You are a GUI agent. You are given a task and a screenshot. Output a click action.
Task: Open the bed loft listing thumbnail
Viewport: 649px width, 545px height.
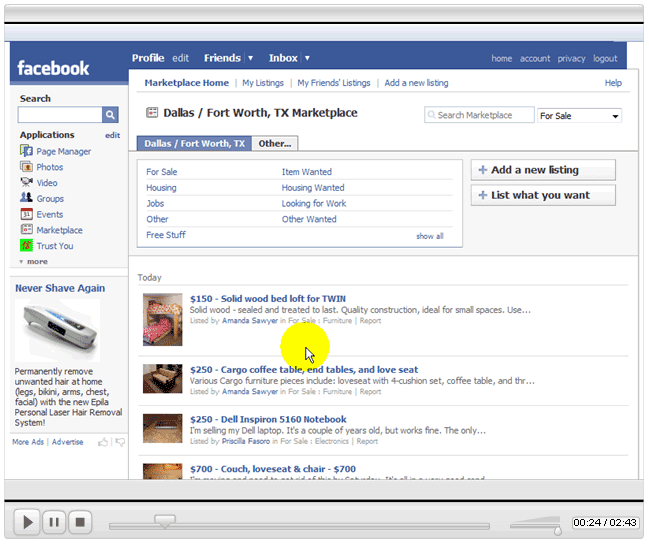(x=163, y=319)
